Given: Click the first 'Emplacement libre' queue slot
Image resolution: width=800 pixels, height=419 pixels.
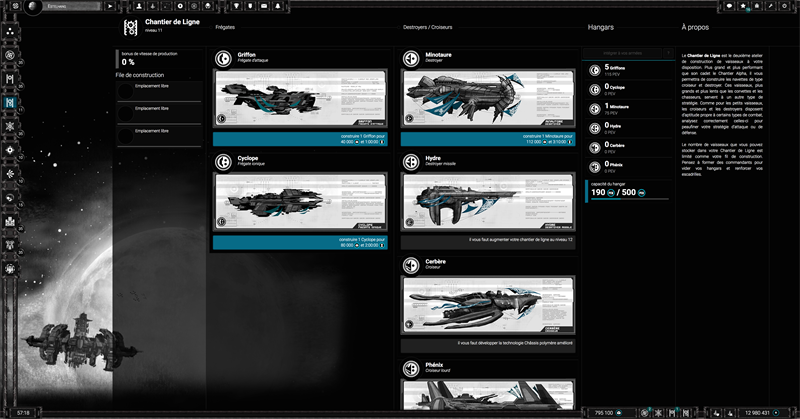Looking at the screenshot, I should coord(159,91).
